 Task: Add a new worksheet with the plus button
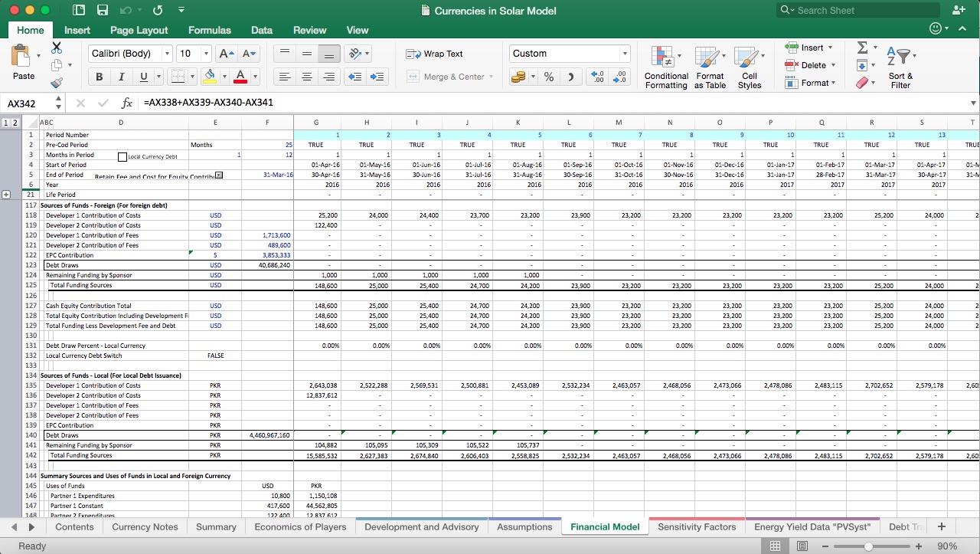point(941,526)
